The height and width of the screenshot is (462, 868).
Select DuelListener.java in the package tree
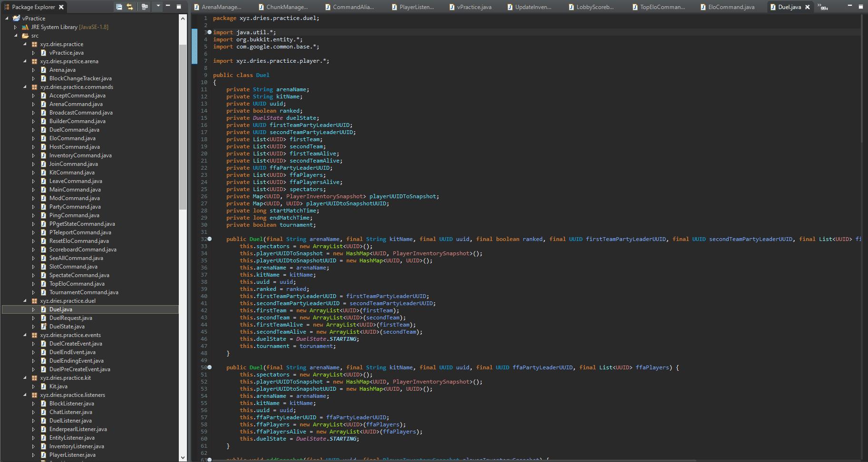pos(70,421)
